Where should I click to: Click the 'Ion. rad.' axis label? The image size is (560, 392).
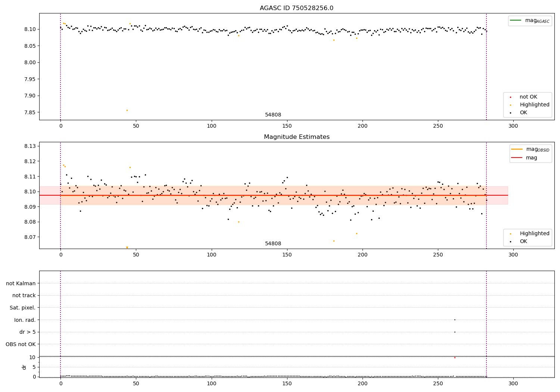click(x=25, y=320)
